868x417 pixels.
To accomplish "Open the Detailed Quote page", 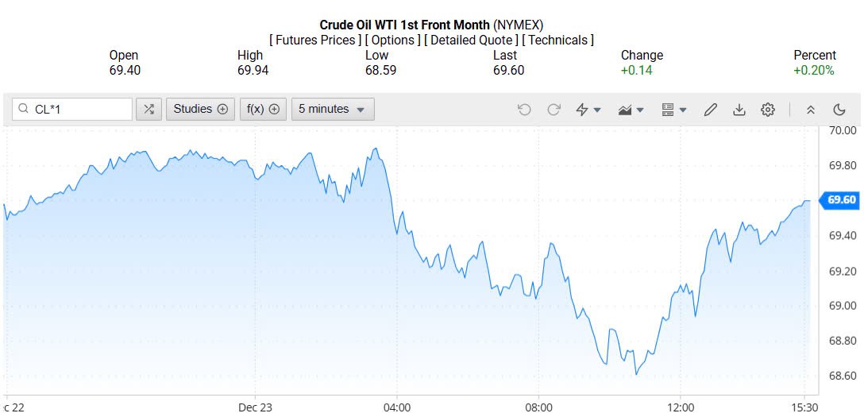I will [x=472, y=41].
